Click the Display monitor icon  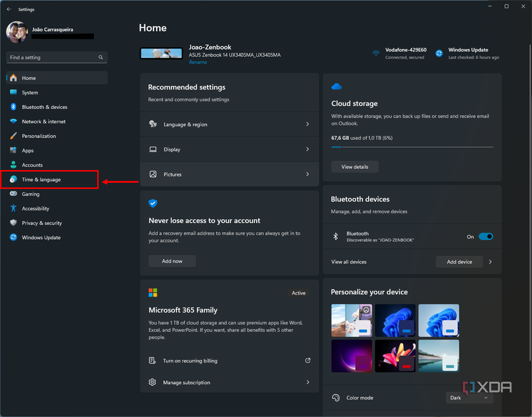point(153,149)
